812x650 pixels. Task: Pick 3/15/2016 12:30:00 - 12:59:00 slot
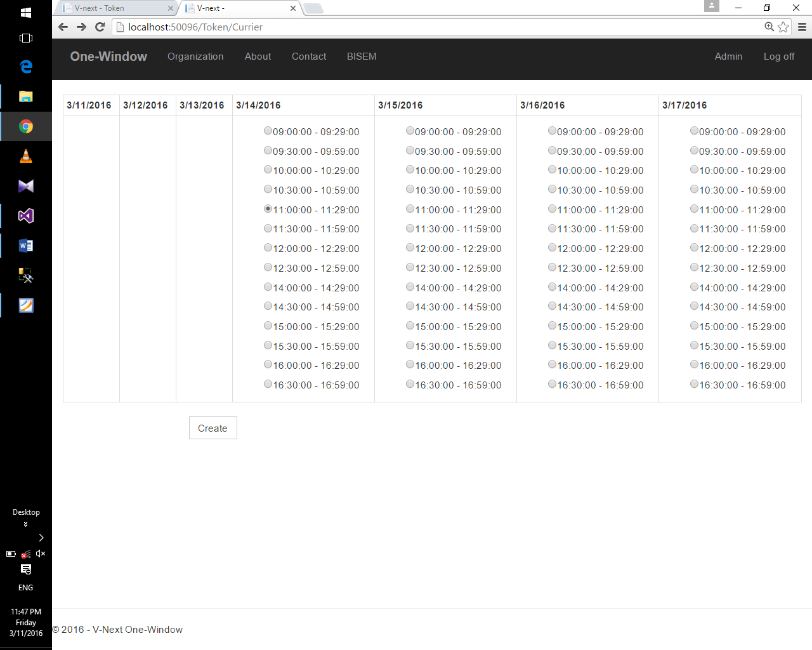click(x=410, y=267)
